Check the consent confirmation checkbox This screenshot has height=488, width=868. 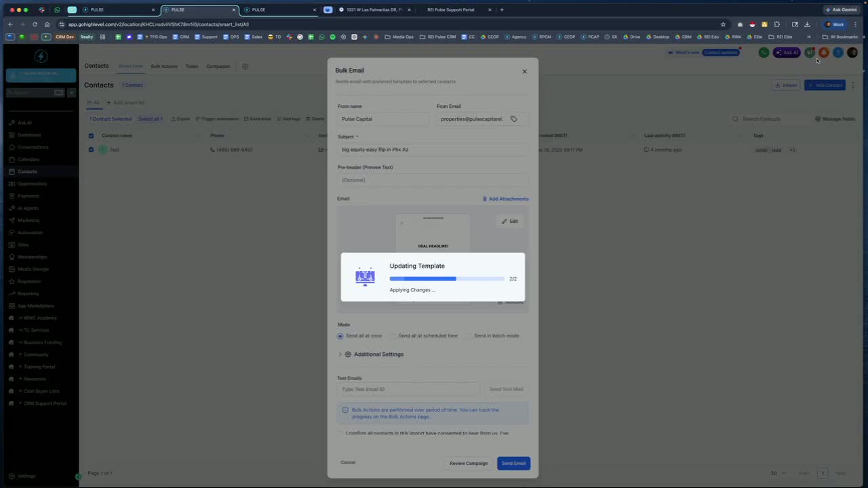340,433
